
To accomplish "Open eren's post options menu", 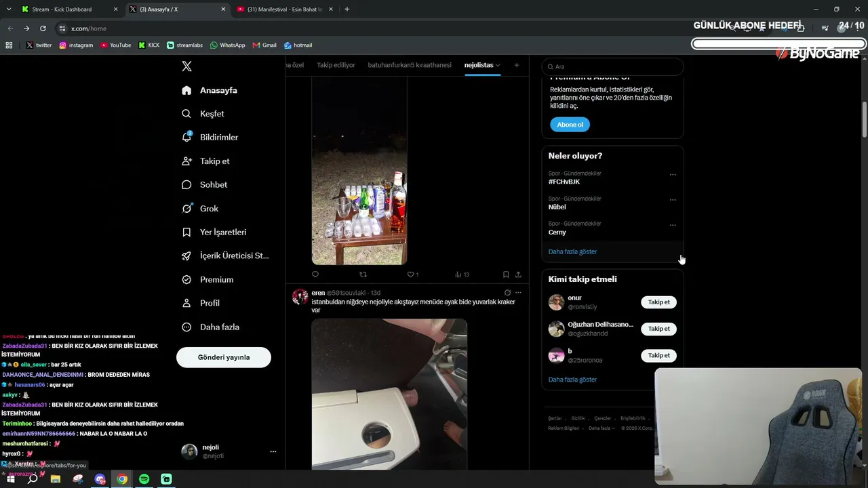I will [518, 293].
